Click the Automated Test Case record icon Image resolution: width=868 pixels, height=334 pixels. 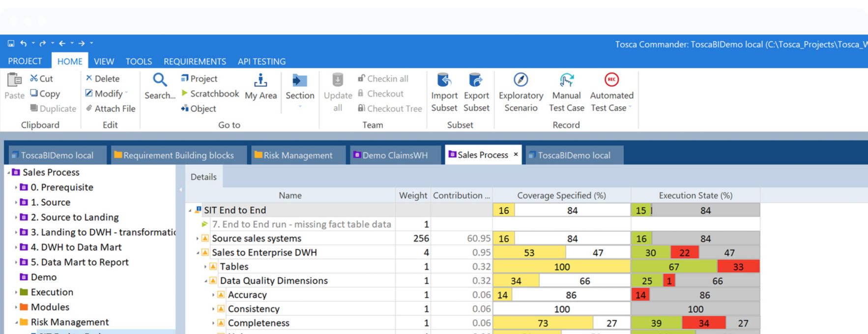tap(611, 80)
